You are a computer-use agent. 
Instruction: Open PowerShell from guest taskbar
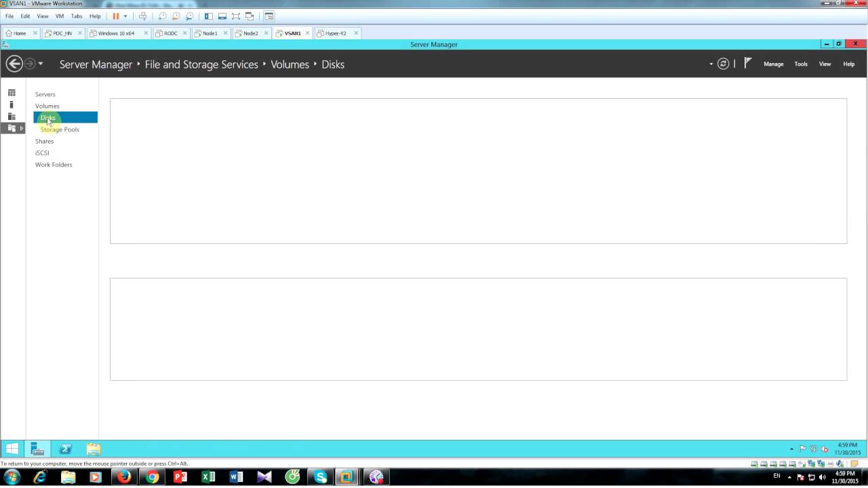66,449
